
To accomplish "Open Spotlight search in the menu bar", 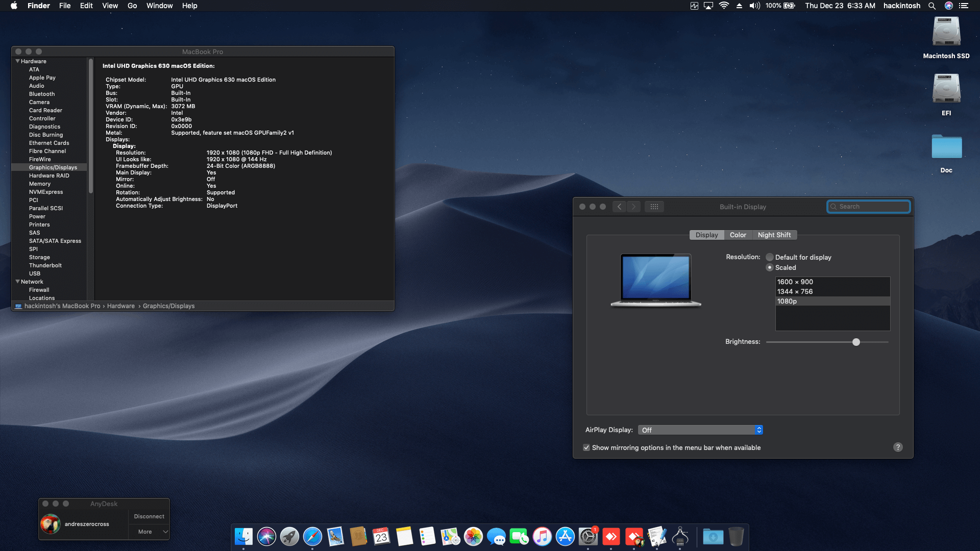I will point(932,6).
